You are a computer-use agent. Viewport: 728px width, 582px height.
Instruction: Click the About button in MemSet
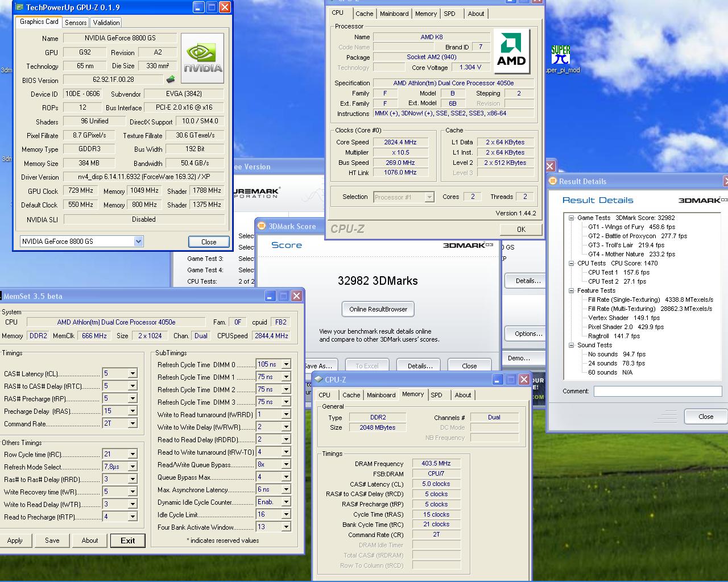90,541
